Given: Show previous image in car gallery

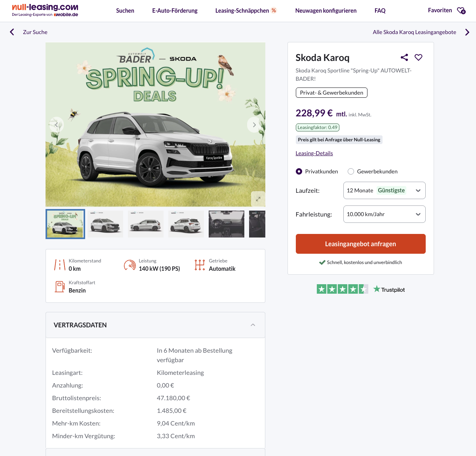Looking at the screenshot, I should tap(56, 125).
